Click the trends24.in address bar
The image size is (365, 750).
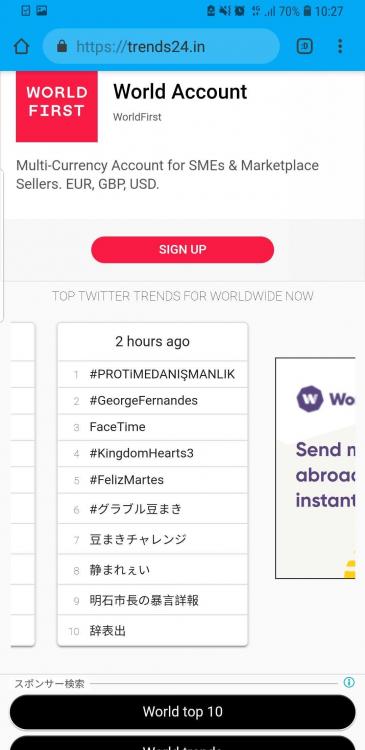(161, 46)
